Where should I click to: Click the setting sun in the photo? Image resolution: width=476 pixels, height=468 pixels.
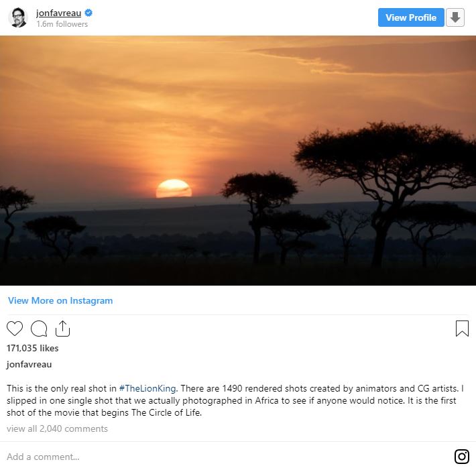(174, 188)
